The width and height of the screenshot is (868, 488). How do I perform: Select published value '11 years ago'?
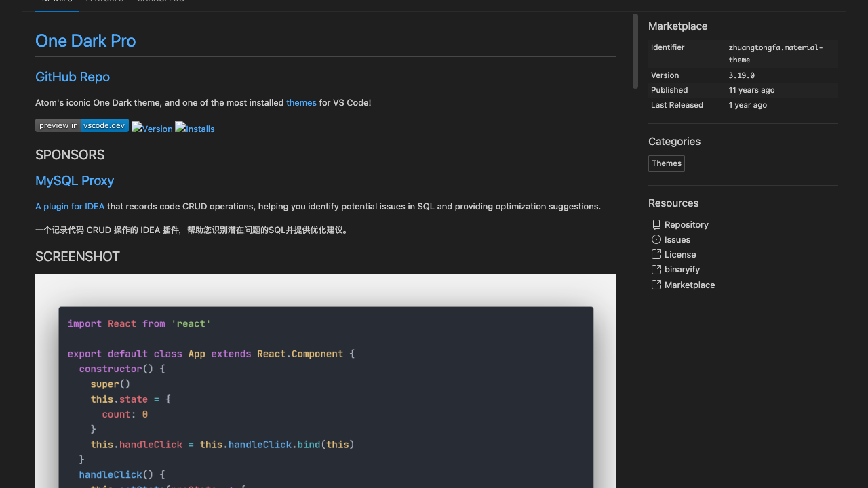[x=751, y=90]
